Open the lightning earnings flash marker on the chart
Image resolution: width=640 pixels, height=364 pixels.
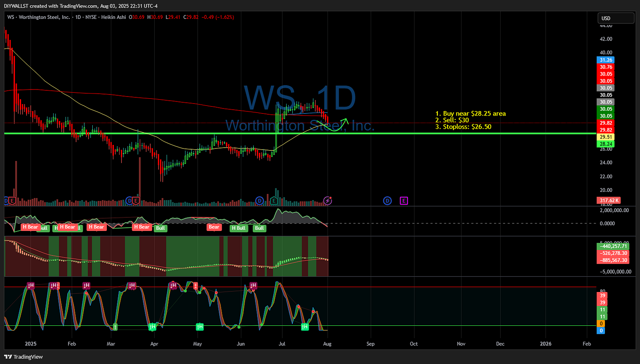point(327,201)
